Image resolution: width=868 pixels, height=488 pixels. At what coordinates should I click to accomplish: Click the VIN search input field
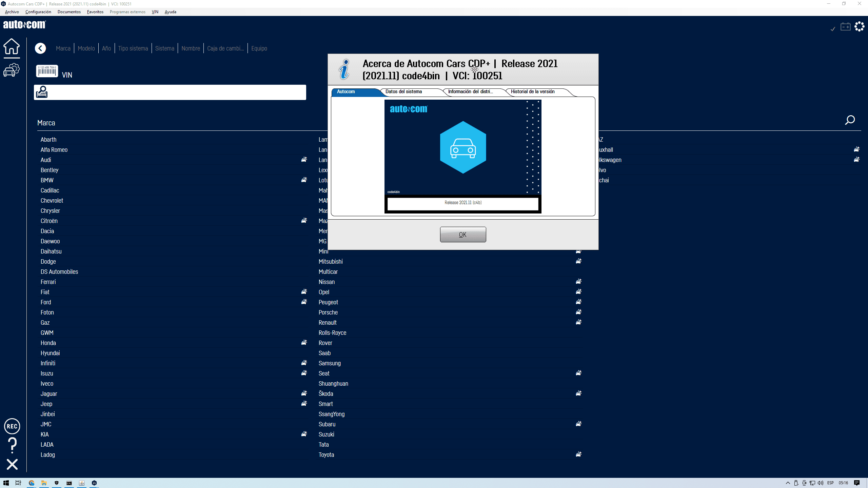click(x=176, y=93)
